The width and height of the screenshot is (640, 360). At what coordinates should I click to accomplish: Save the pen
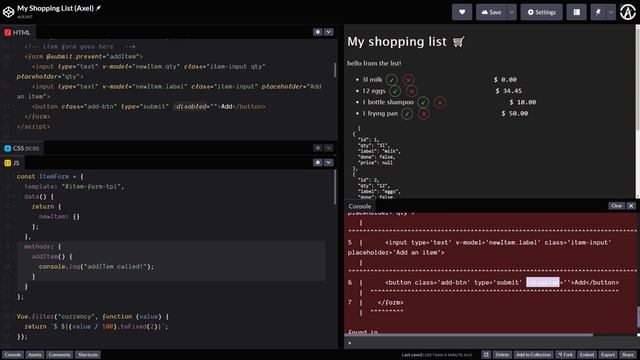pyautogui.click(x=491, y=12)
